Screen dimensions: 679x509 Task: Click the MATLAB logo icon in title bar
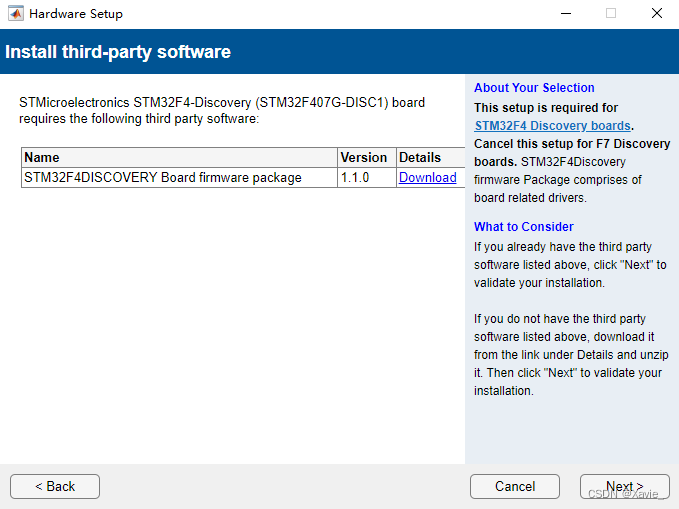pos(16,13)
